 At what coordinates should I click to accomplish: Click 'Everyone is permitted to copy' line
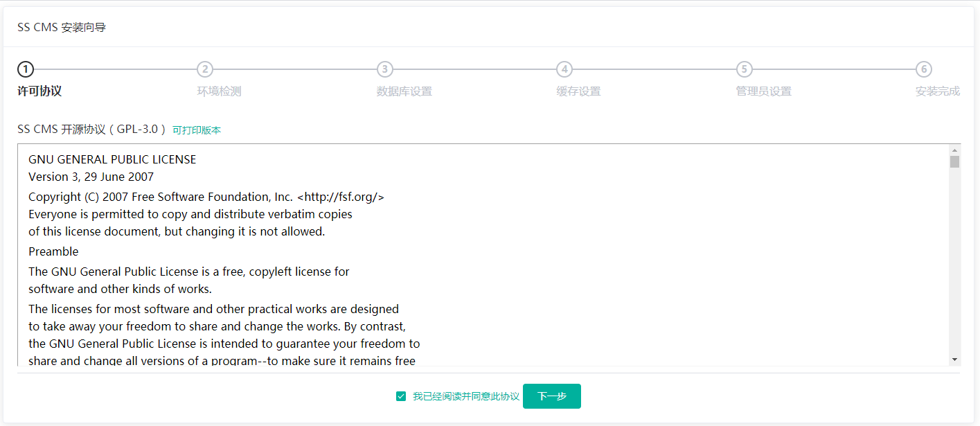coord(190,214)
